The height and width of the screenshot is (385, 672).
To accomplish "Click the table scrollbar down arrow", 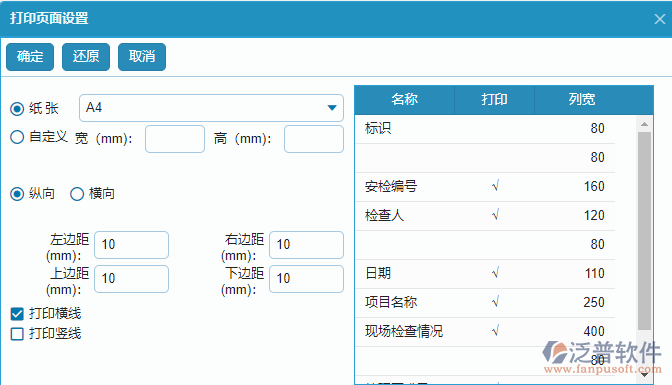I will tap(644, 375).
